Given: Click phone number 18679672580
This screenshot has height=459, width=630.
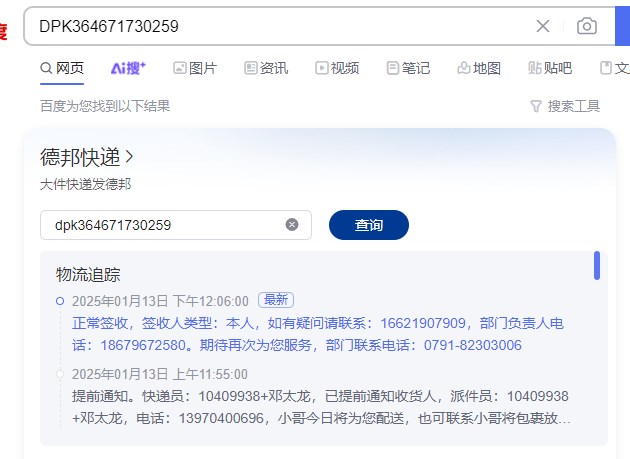Looking at the screenshot, I should (x=143, y=345).
